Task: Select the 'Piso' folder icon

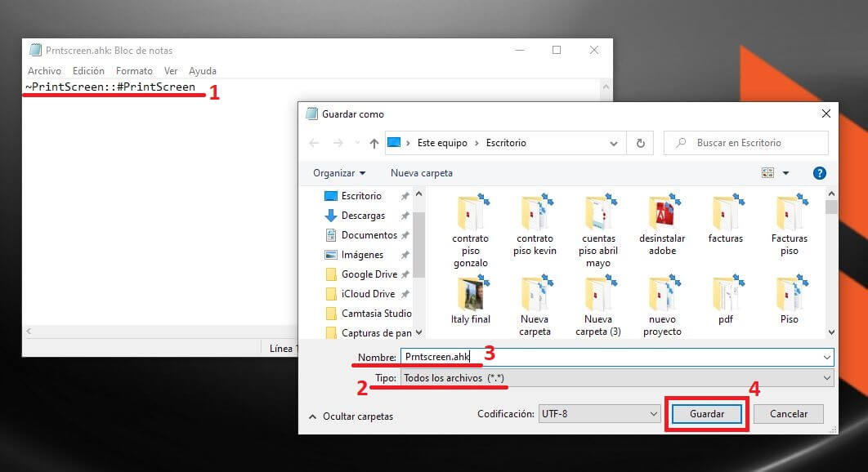Action: tap(790, 292)
